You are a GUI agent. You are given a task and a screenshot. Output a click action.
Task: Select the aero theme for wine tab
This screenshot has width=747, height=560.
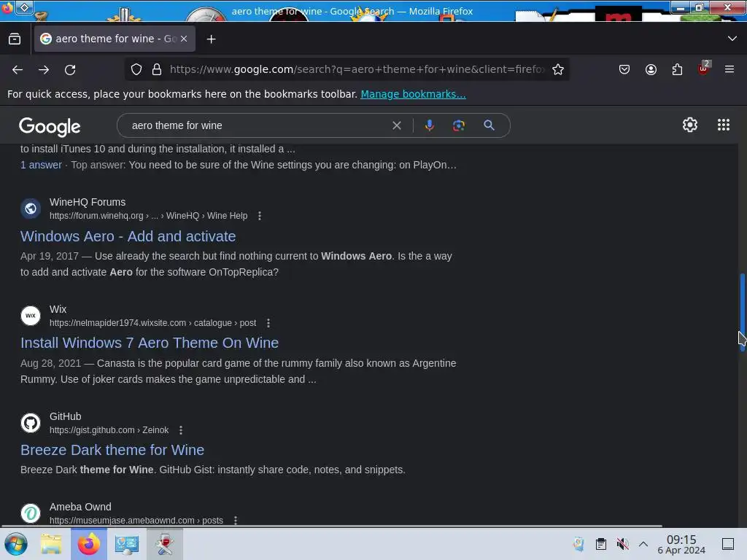(115, 39)
